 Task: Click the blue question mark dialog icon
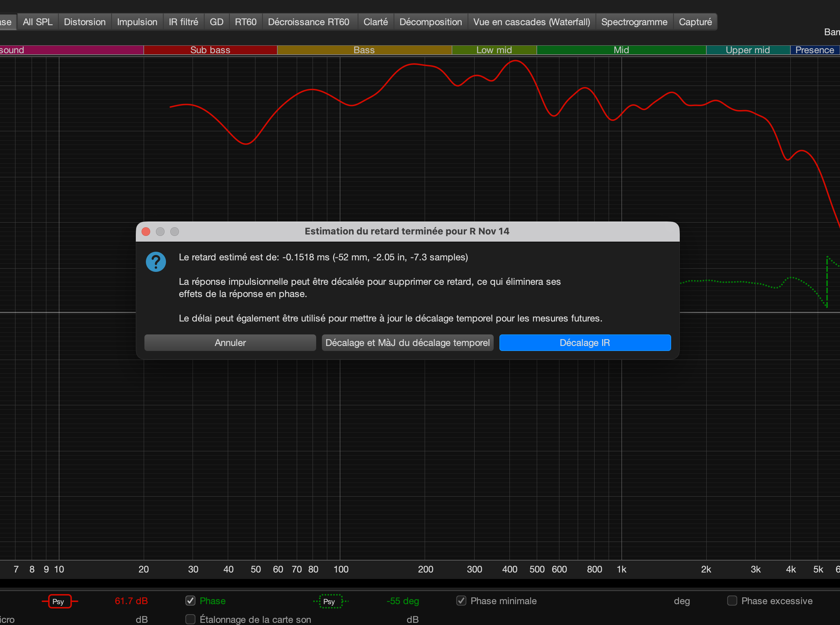156,262
